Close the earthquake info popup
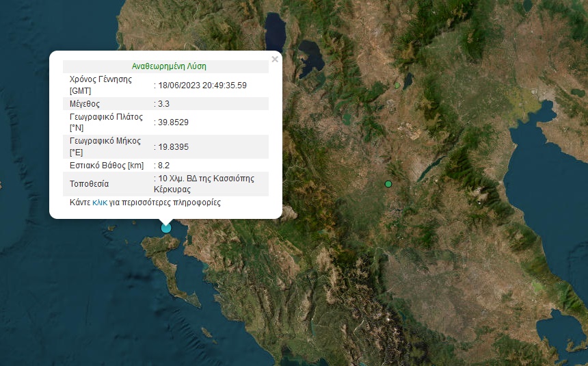 [275, 60]
